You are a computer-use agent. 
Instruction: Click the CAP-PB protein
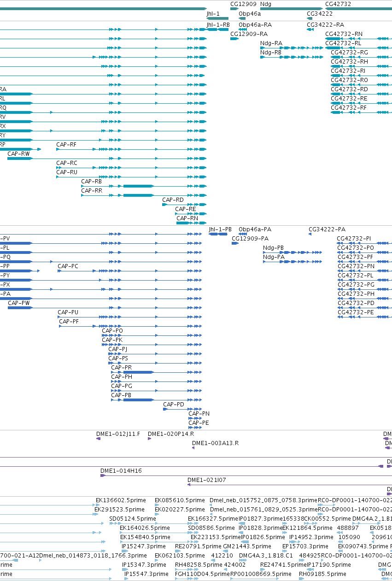point(157,400)
